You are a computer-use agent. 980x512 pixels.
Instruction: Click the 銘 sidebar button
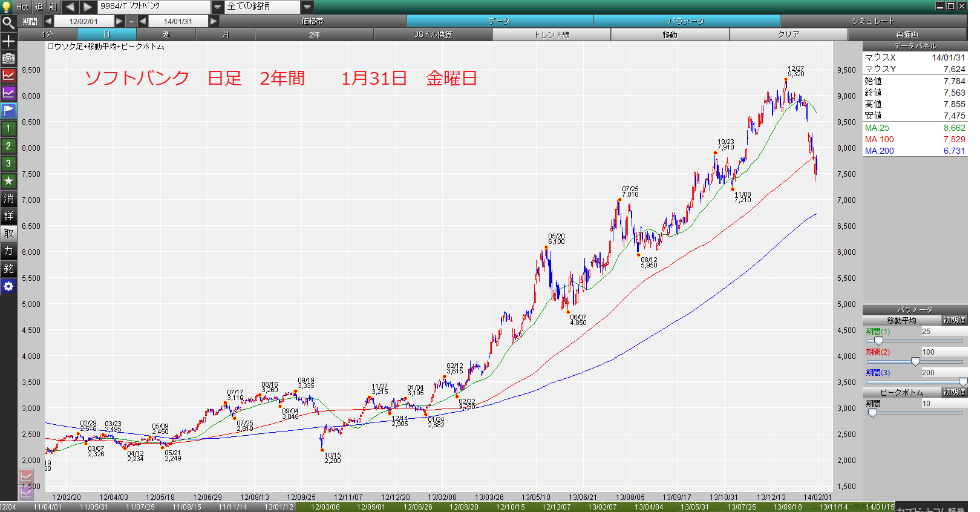(x=8, y=269)
